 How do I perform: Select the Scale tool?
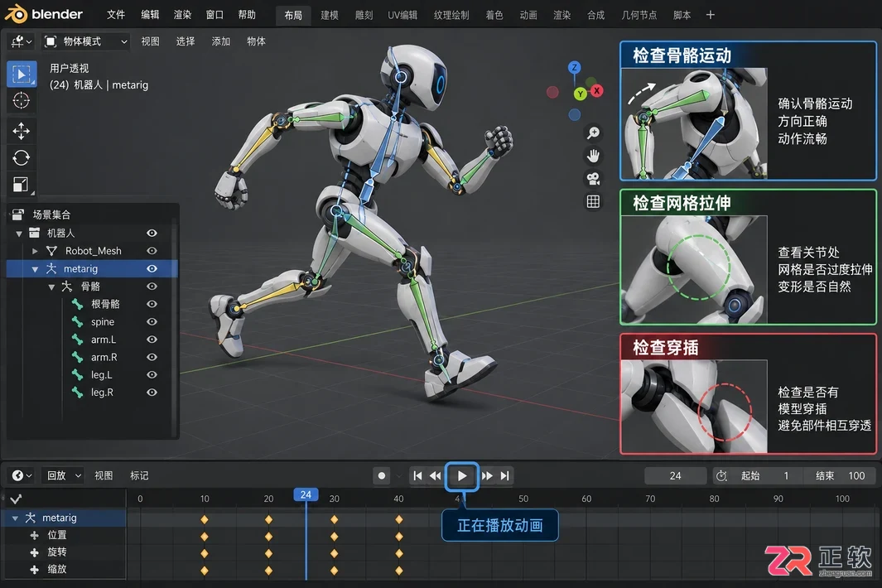coord(22,185)
